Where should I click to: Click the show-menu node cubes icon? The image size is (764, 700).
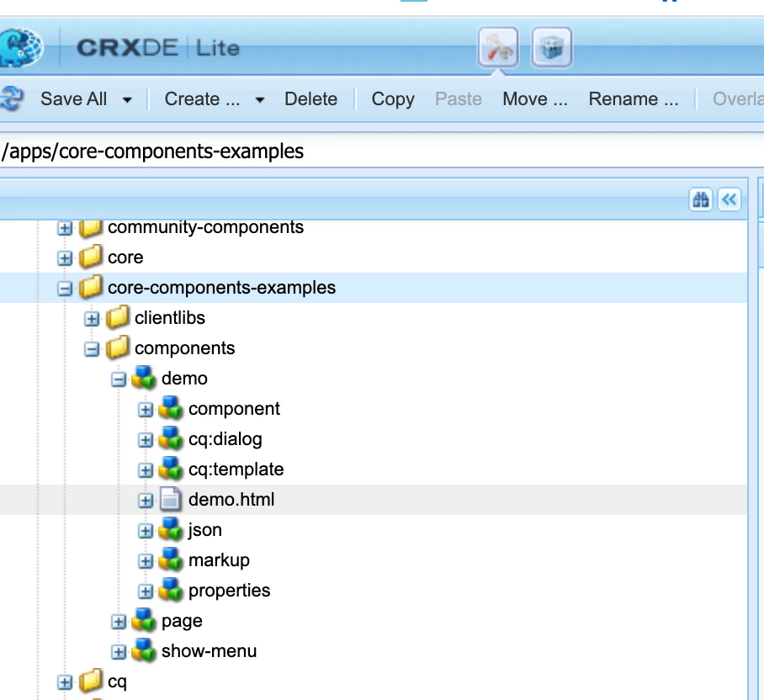(x=144, y=651)
